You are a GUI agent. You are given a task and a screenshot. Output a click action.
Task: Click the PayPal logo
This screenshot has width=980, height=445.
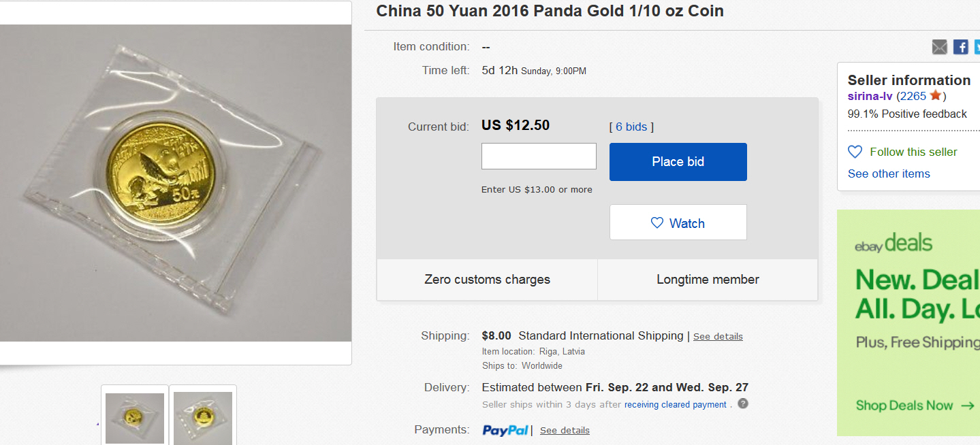[505, 430]
